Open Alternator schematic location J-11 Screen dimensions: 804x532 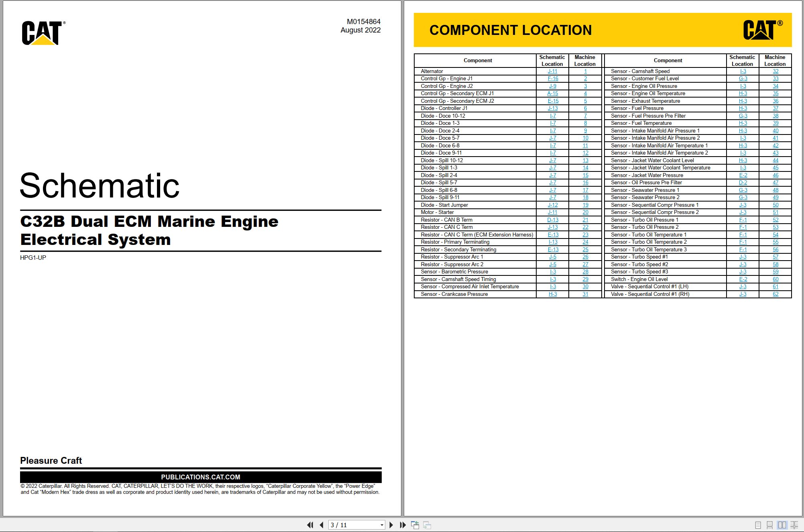(552, 71)
